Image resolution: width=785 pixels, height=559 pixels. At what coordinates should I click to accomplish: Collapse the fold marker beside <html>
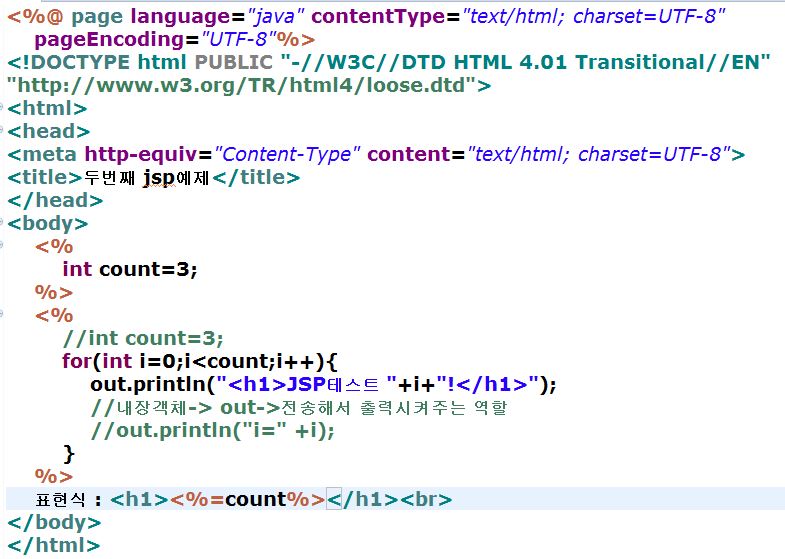click(2, 107)
